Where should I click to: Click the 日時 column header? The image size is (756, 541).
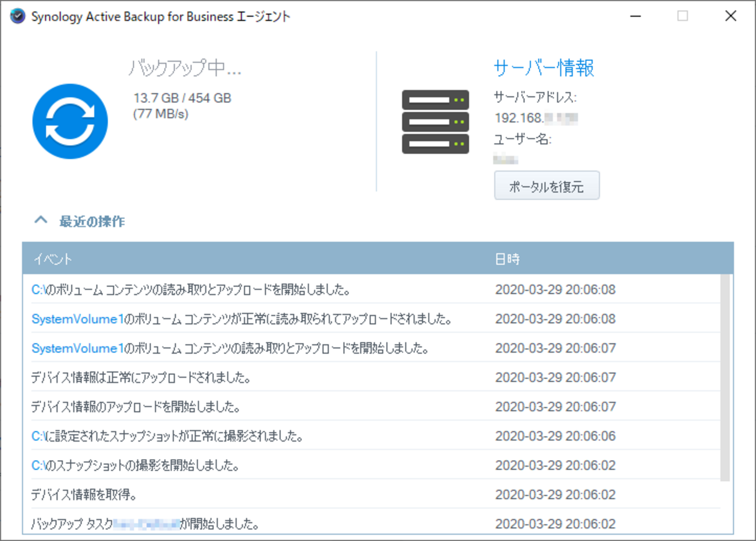click(x=507, y=259)
